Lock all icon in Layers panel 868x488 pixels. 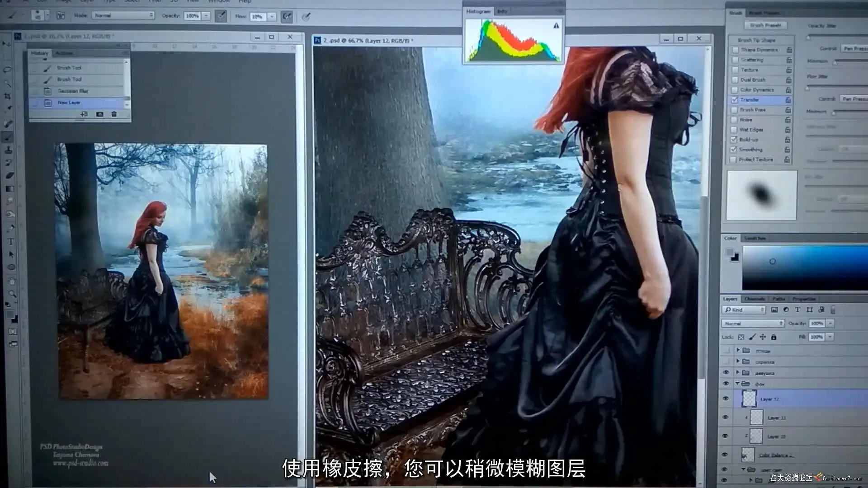click(774, 337)
